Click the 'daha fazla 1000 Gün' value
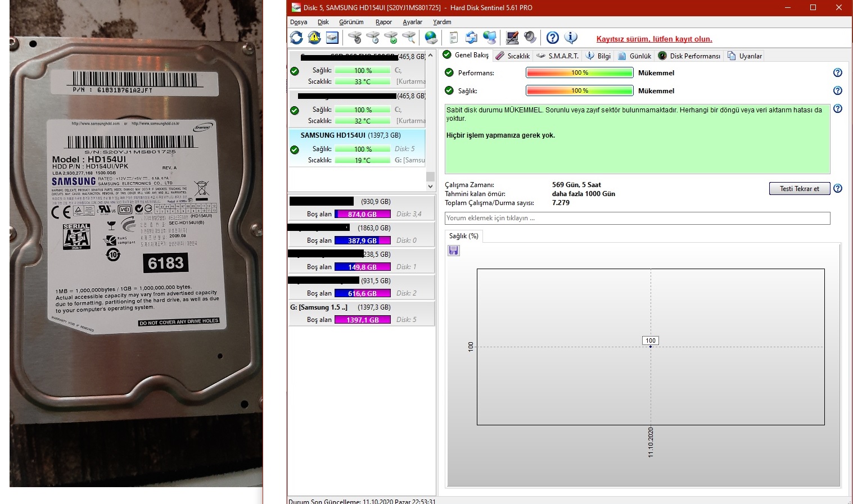Image resolution: width=853 pixels, height=504 pixels. point(584,194)
